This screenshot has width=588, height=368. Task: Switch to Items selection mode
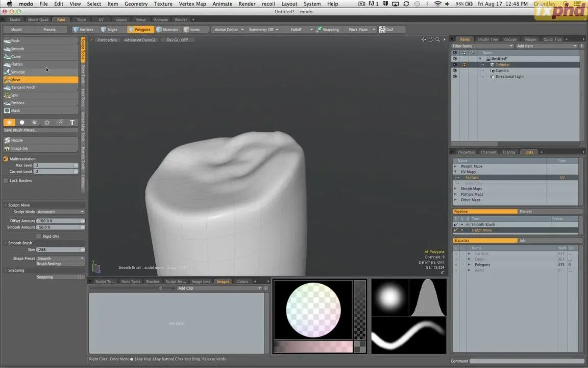pos(191,29)
